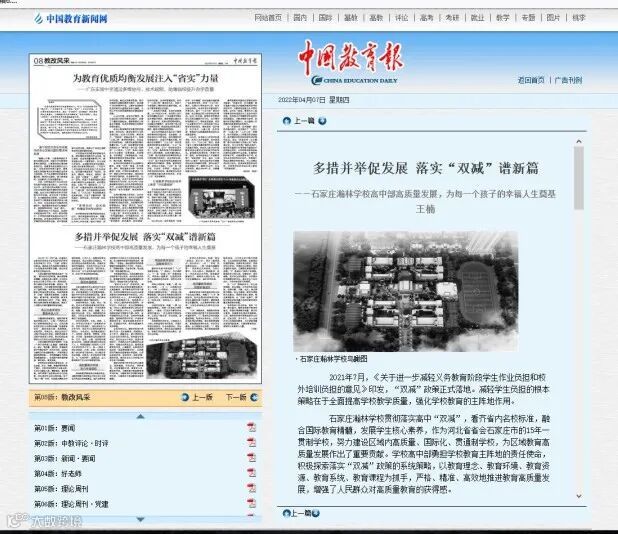
Task: Click headline 多措并举促发展 on page thumbnail
Action: pos(145,237)
